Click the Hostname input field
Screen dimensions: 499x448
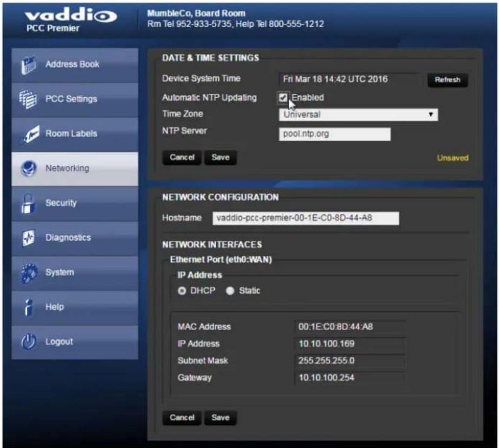tap(306, 218)
